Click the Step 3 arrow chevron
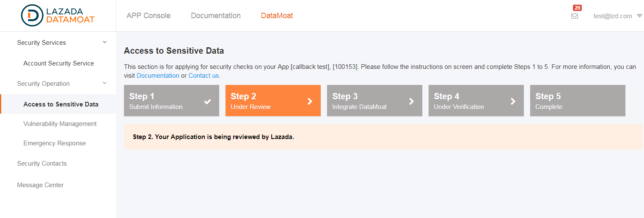644x218 pixels. coord(411,101)
